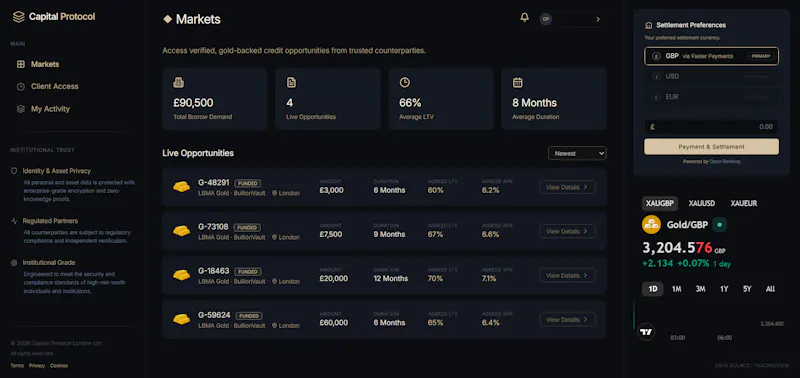Screen dimensions: 800x378
Task: Open the Cookies footer link
Action: tap(59, 366)
